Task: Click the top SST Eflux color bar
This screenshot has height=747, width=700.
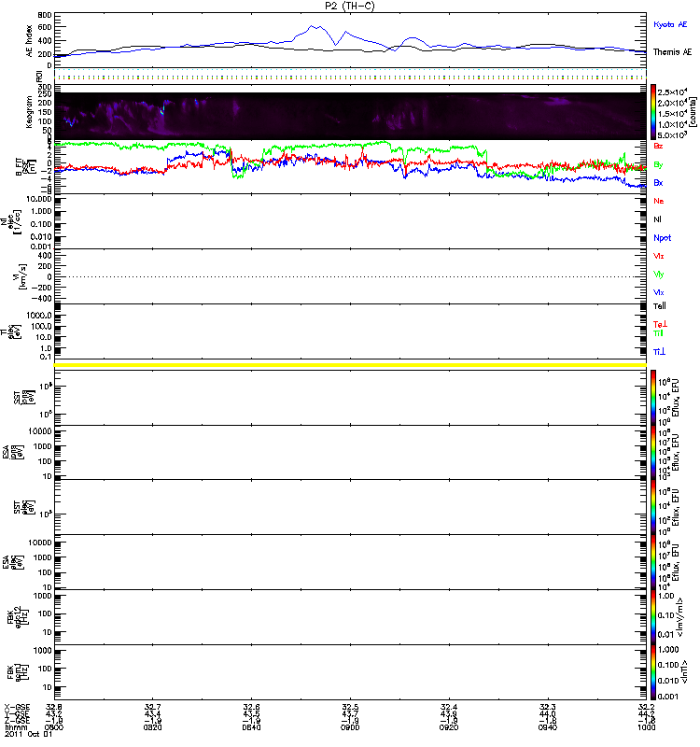Action: coord(654,396)
